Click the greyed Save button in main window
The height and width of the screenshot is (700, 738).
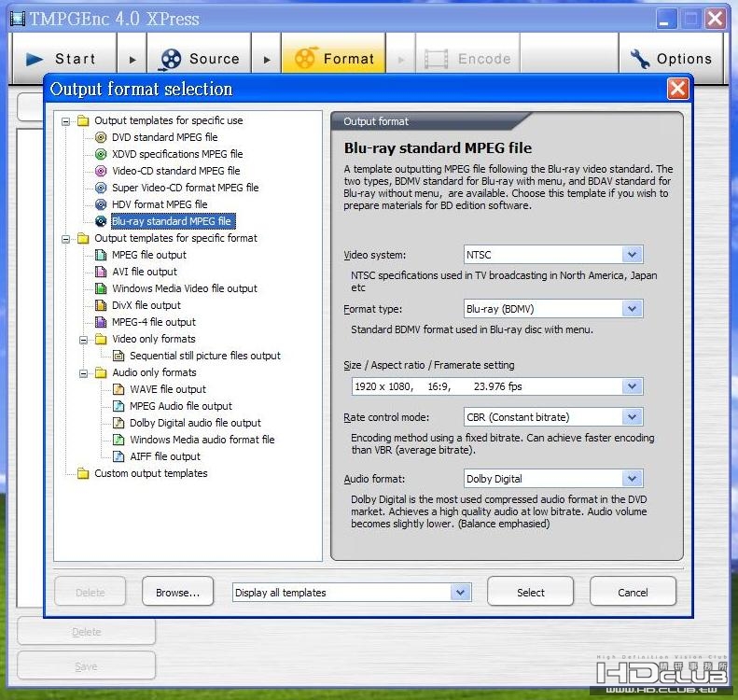pyautogui.click(x=86, y=666)
